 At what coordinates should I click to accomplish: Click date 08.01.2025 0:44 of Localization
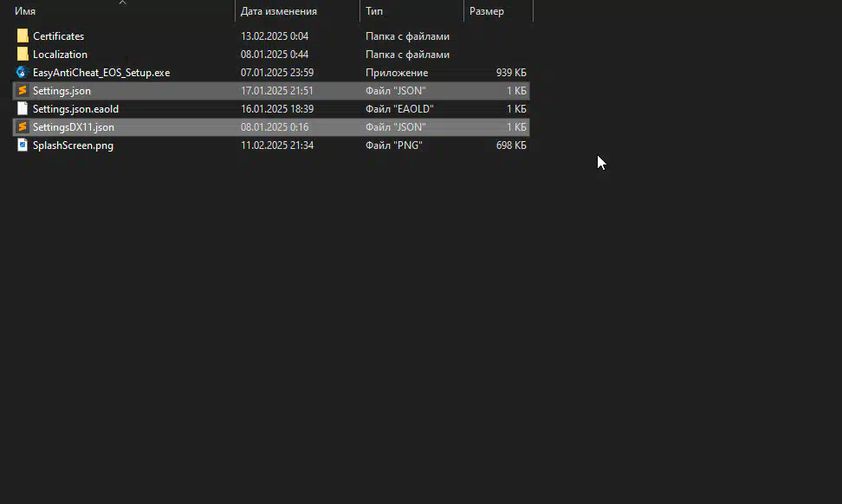275,55
